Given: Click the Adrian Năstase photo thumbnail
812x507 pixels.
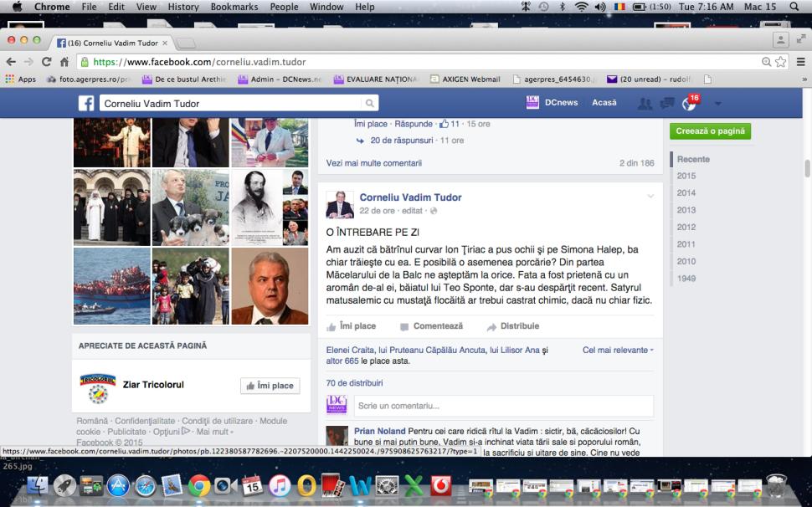Looking at the screenshot, I should pos(270,286).
